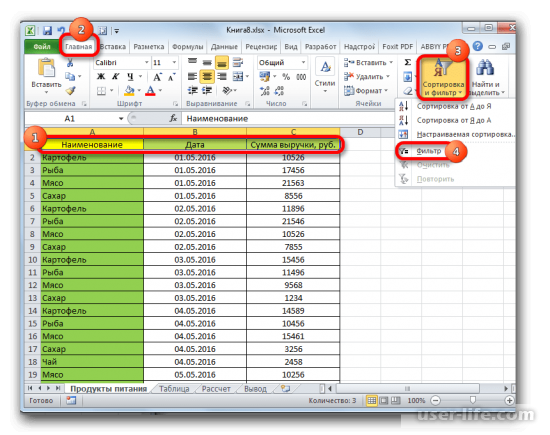Open the Find and Select binoculars

tap(485, 77)
